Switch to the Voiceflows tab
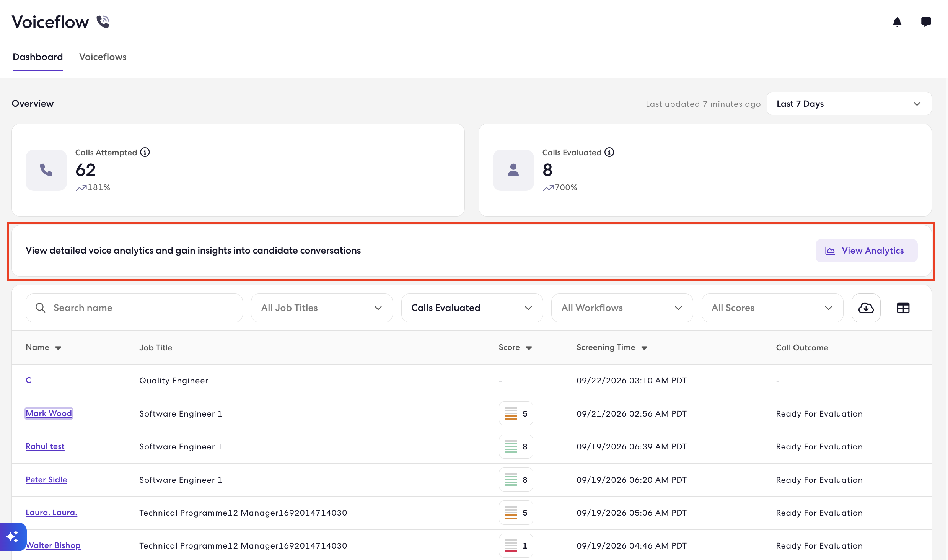948x560 pixels. [103, 57]
